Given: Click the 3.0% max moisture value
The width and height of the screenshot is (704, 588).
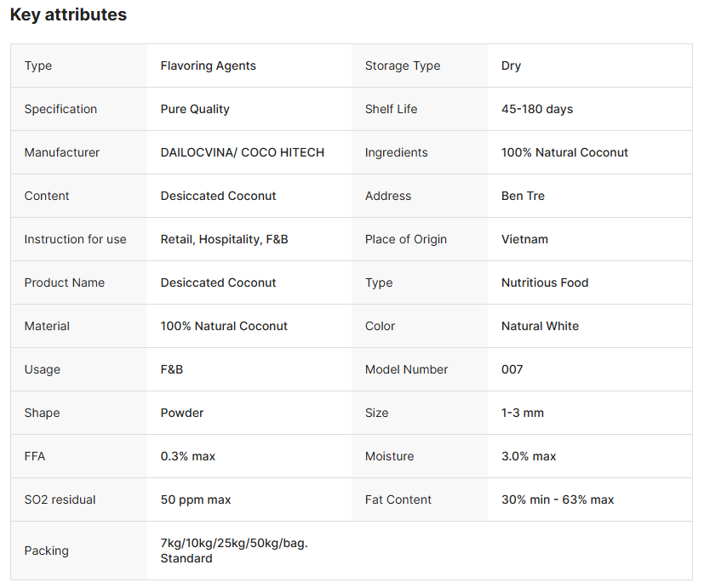Looking at the screenshot, I should click(x=529, y=456).
